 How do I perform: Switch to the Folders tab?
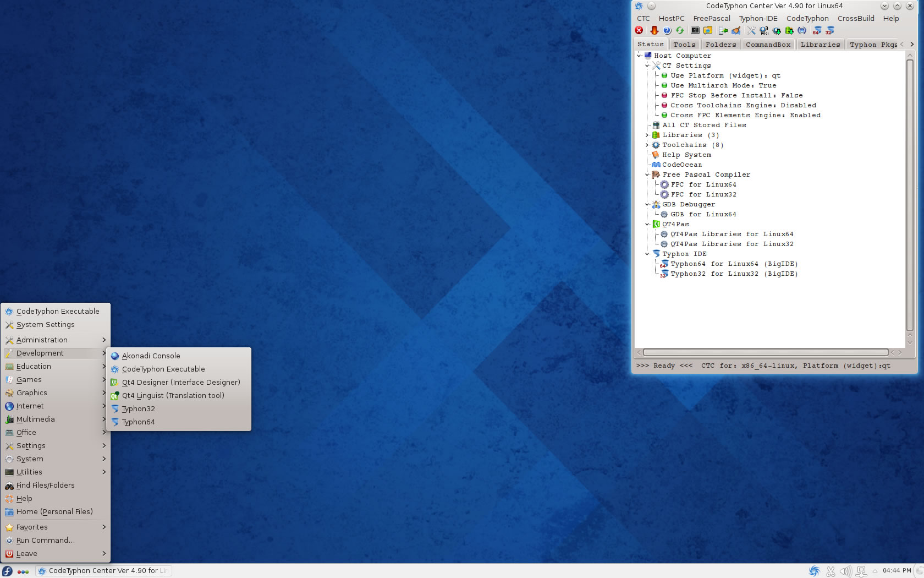coord(721,45)
